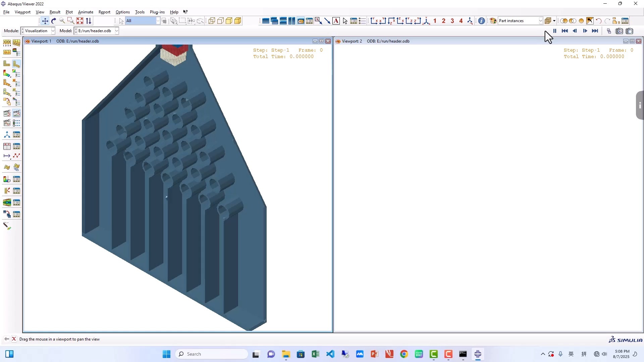This screenshot has width=644, height=362.
Task: Save a viewport snapshot with the camera icon
Action: pos(630,31)
